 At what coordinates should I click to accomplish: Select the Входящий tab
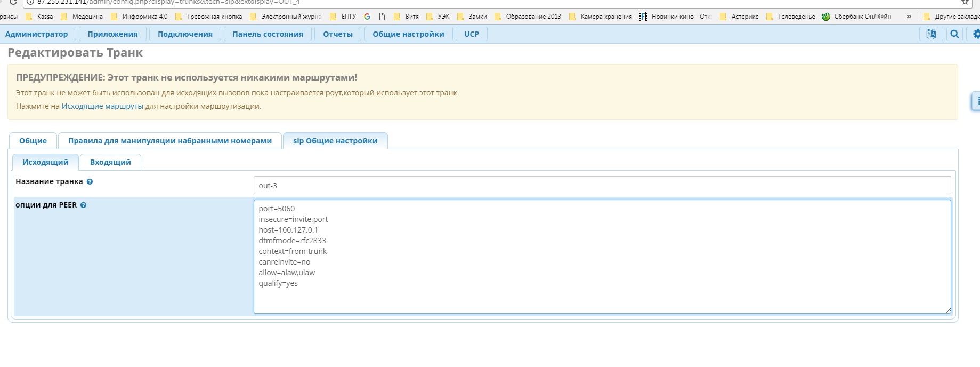(x=110, y=162)
